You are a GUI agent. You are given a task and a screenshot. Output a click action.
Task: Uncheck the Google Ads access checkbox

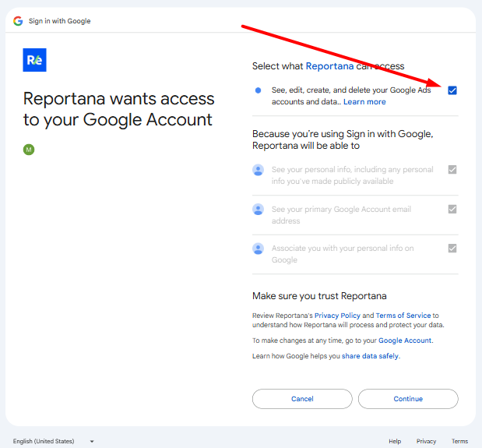pos(452,90)
